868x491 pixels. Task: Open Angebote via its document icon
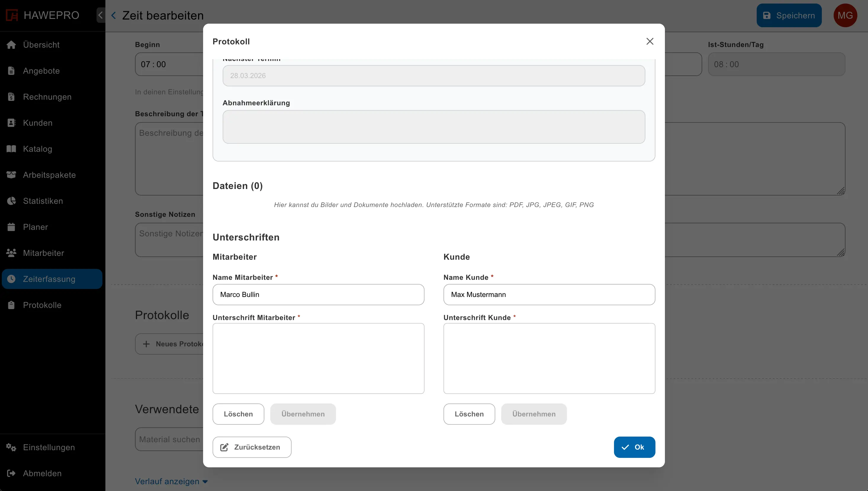coord(11,71)
